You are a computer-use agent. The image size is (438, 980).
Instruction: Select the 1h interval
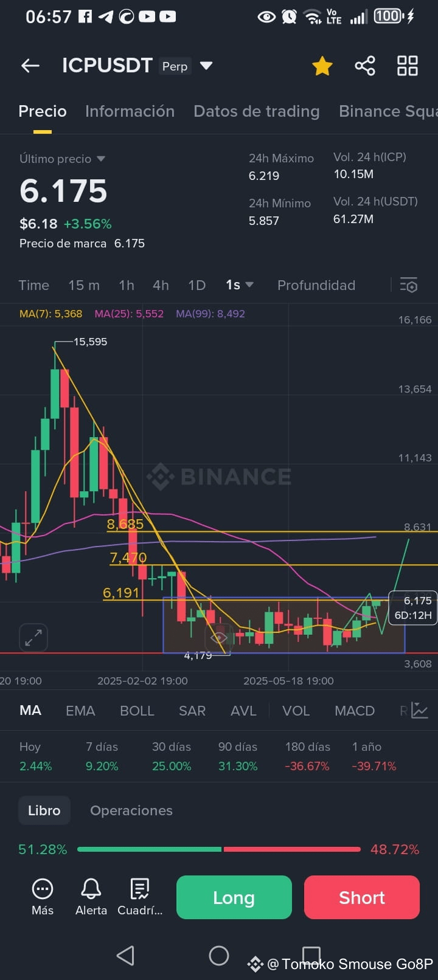127,285
